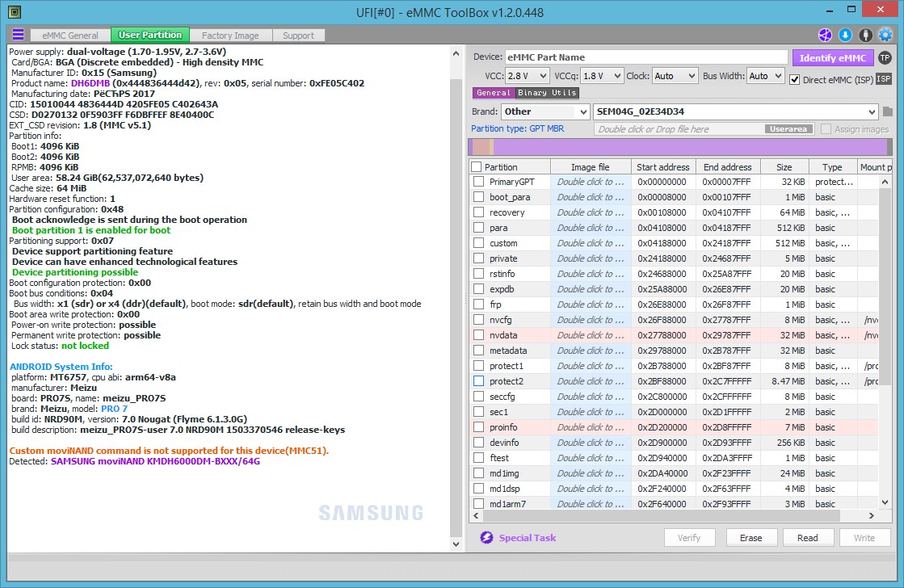The height and width of the screenshot is (588, 904).
Task: Check the proinfo partition checkbox
Action: 478,427
